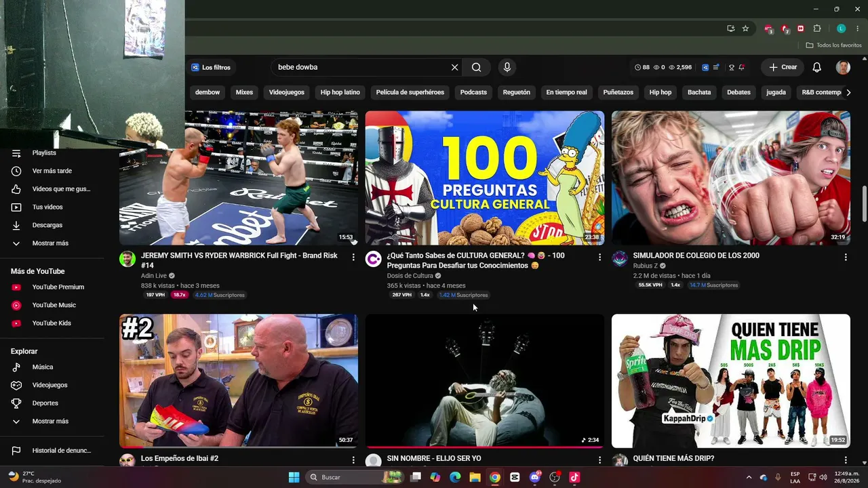
Task: Open the Chrome extensions puzzle icon
Action: [817, 28]
